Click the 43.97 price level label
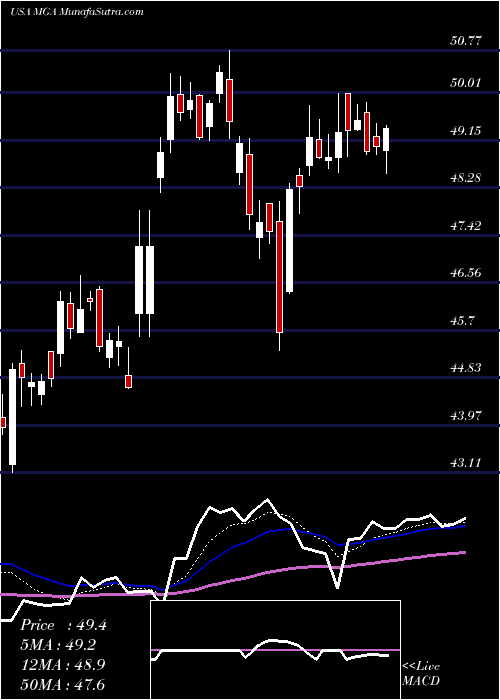This screenshot has width=500, height=700. [x=466, y=416]
